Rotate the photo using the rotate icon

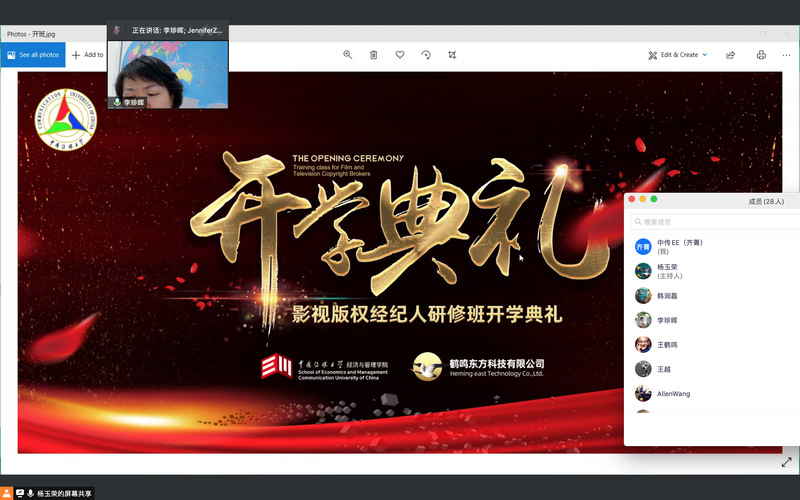426,55
